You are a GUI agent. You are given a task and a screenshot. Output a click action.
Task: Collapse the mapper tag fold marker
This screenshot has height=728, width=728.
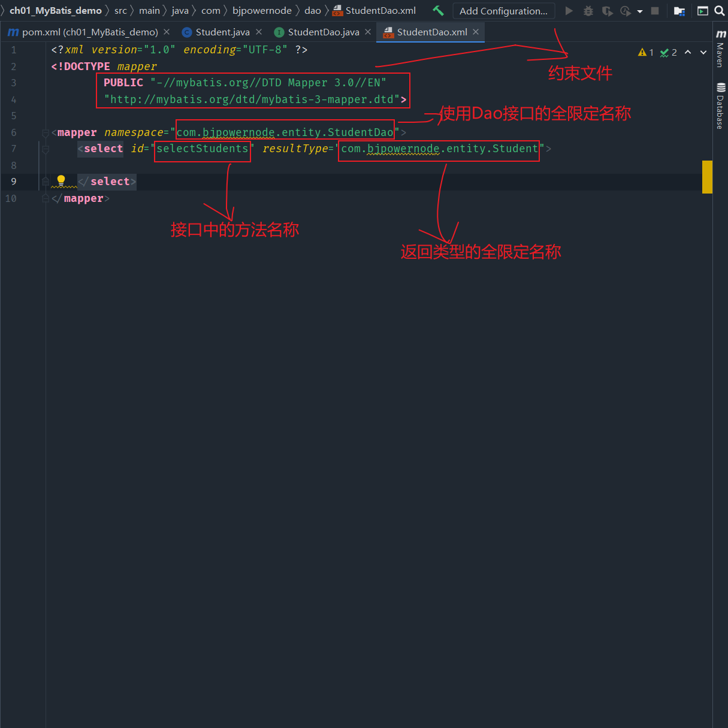pos(46,132)
